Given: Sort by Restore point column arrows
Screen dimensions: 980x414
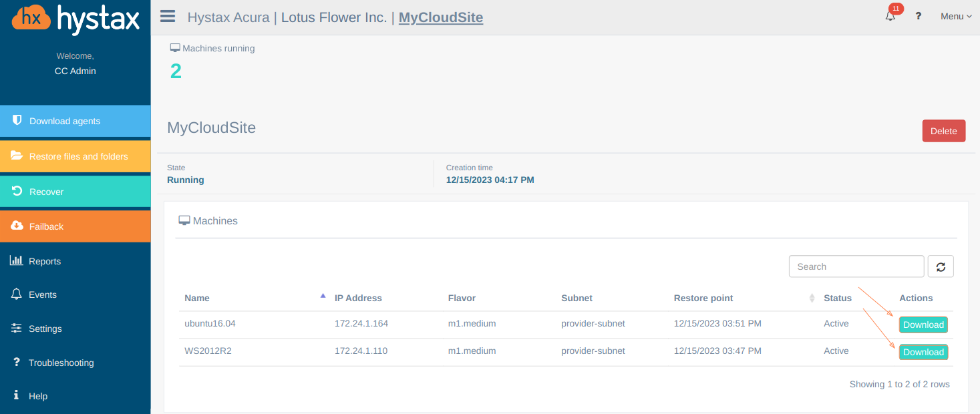Looking at the screenshot, I should [x=812, y=298].
